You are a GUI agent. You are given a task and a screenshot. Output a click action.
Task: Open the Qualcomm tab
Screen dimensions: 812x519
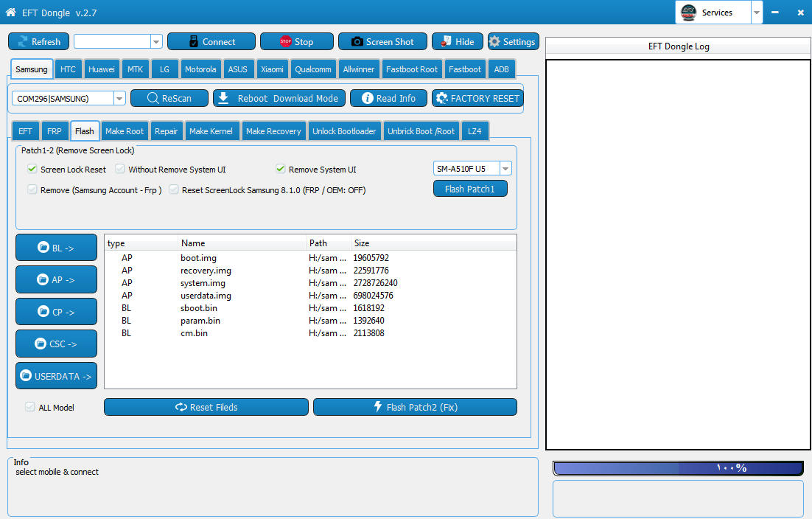click(312, 69)
